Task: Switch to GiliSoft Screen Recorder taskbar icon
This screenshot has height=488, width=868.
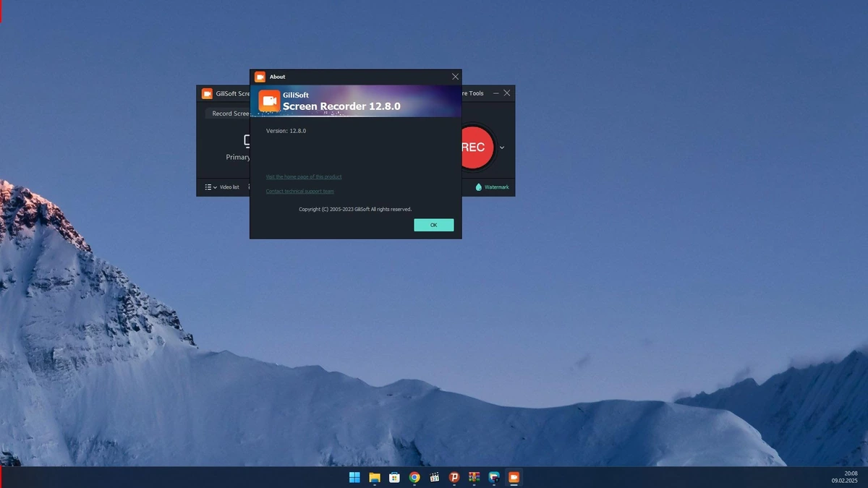Action: tap(514, 477)
